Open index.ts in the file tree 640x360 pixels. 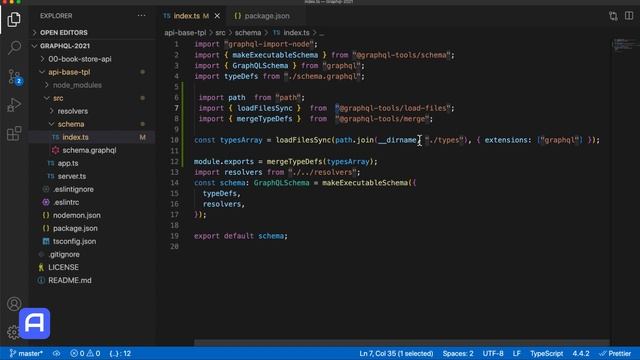coord(76,137)
